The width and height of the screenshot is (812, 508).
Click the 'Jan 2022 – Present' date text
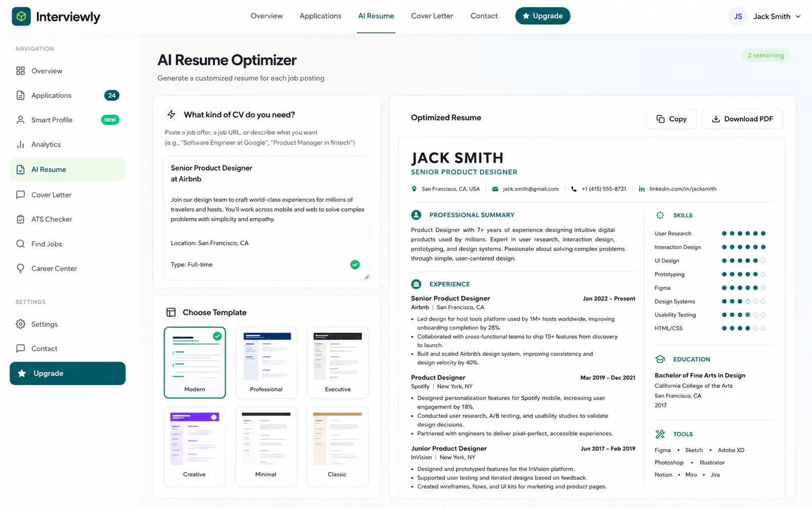pyautogui.click(x=609, y=299)
